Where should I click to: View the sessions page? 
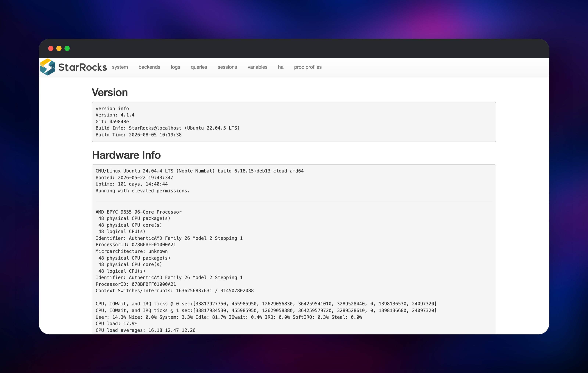pos(227,67)
